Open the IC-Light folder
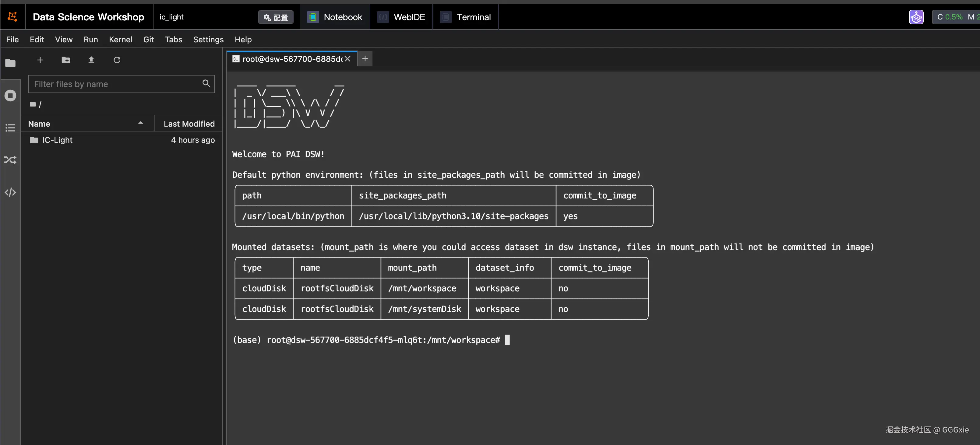Image resolution: width=980 pixels, height=445 pixels. [57, 140]
